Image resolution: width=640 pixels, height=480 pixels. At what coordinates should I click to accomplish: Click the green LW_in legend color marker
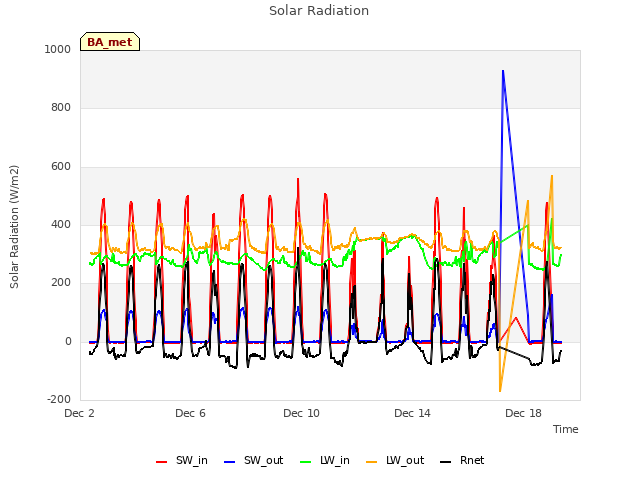pyautogui.click(x=306, y=462)
